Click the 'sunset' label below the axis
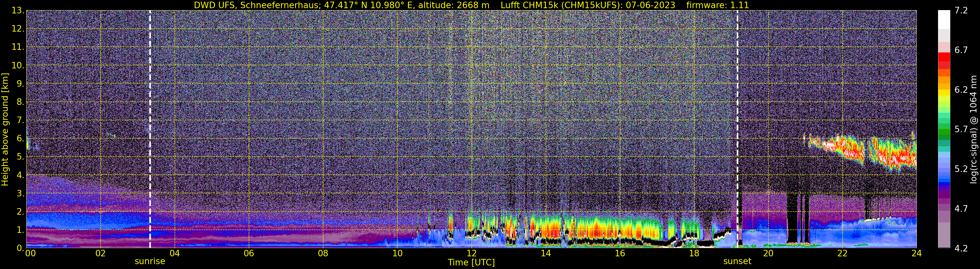980x269 pixels. click(737, 262)
